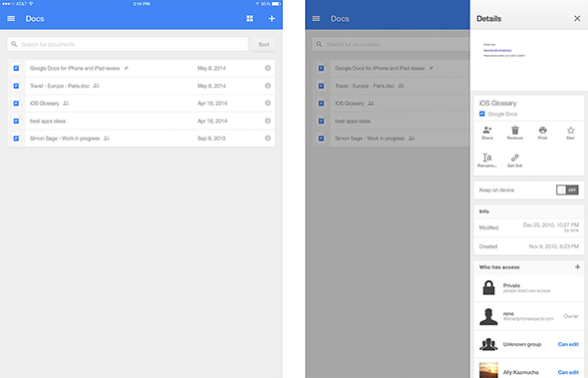Click Remove trash icon

[x=515, y=133]
